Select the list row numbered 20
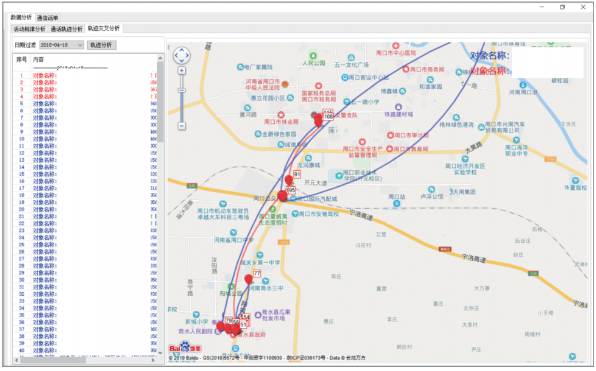This screenshot has height=371, width=596. pyautogui.click(x=86, y=209)
